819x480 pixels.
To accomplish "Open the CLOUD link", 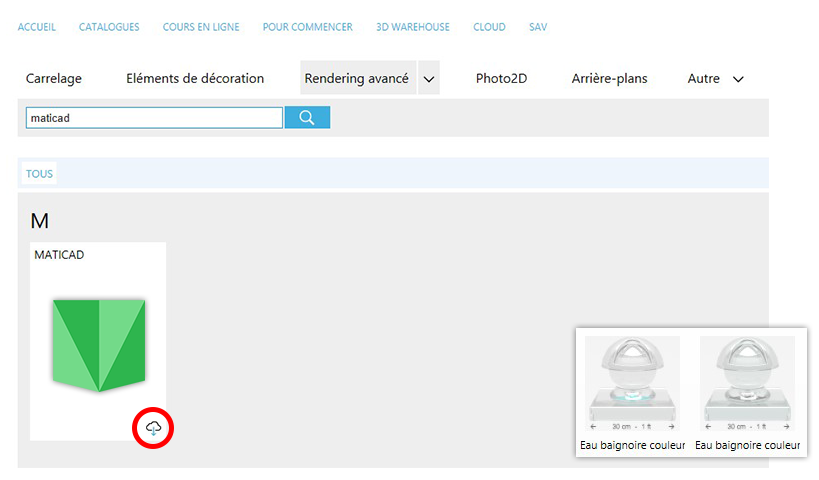I will [x=489, y=27].
